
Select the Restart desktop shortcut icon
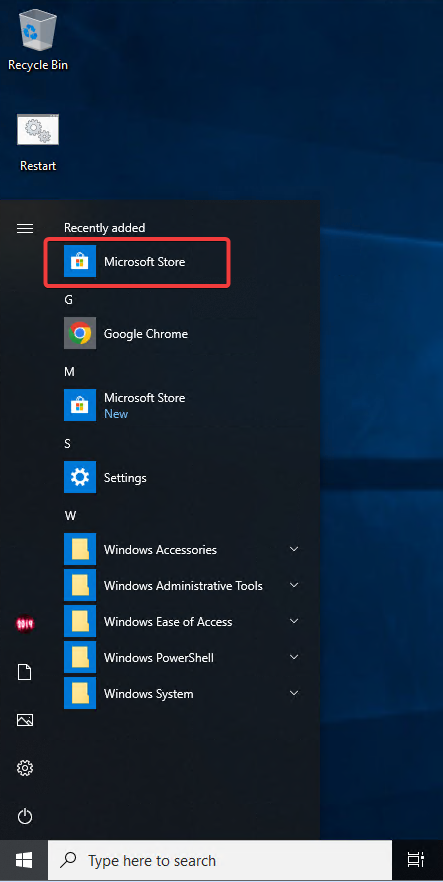click(38, 142)
